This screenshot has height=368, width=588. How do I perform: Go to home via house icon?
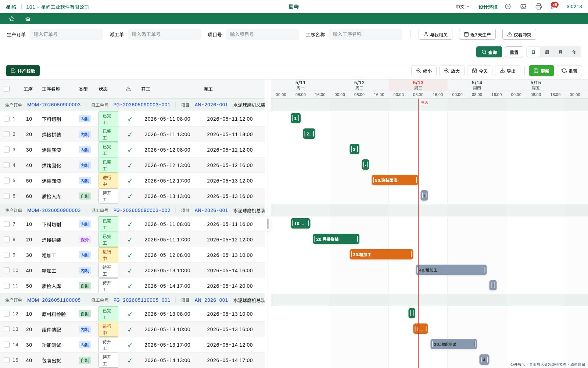(28, 19)
